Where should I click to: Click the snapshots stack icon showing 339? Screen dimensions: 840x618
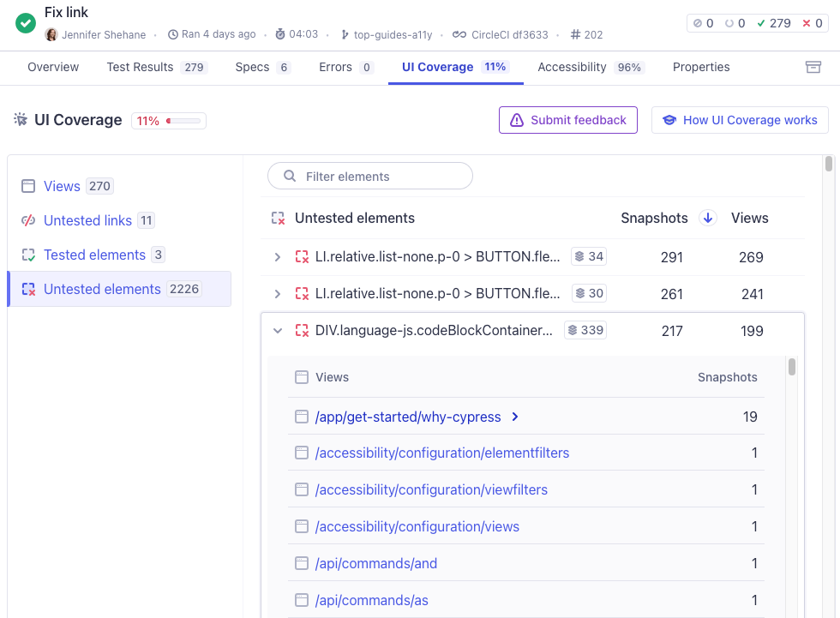571,330
